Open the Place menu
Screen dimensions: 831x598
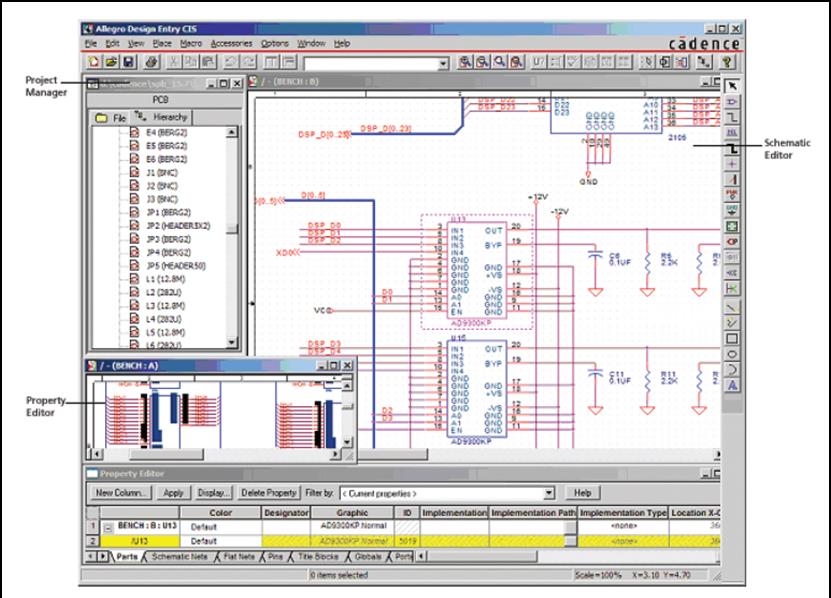click(x=162, y=43)
